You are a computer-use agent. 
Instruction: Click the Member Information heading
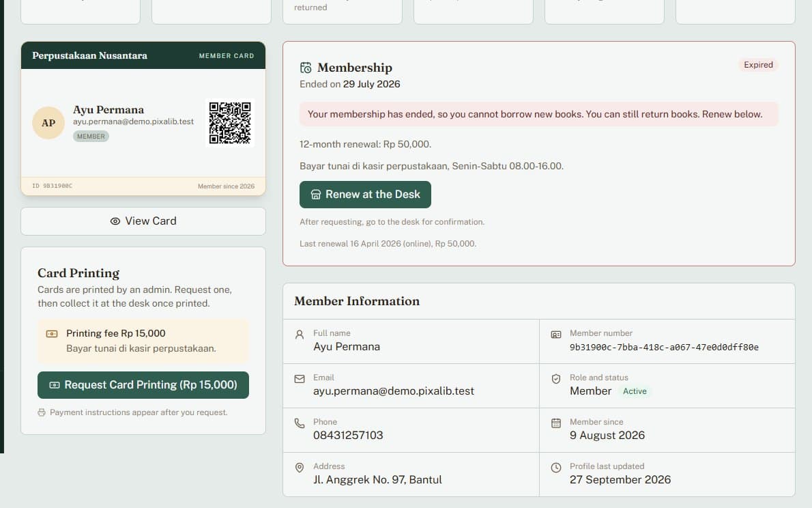(357, 301)
